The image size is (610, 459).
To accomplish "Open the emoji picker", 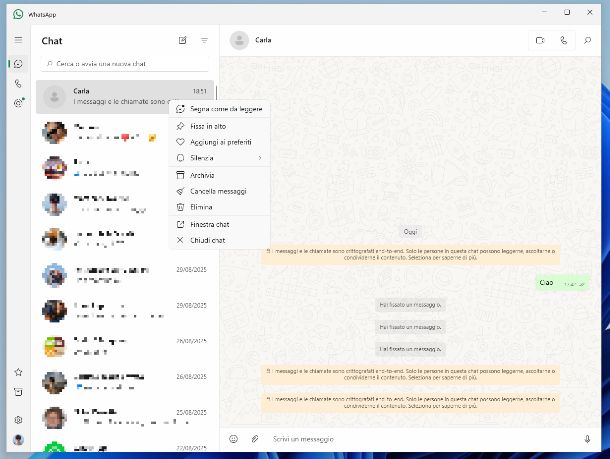I will pos(233,439).
